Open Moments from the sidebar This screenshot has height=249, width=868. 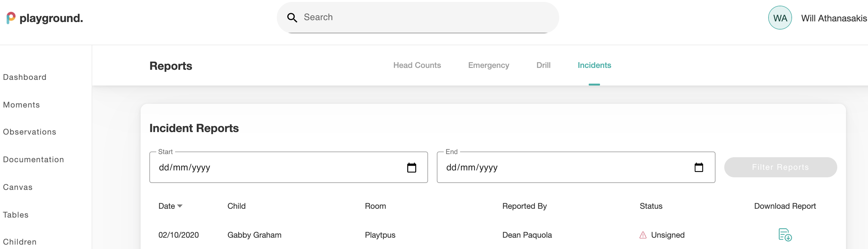point(21,105)
